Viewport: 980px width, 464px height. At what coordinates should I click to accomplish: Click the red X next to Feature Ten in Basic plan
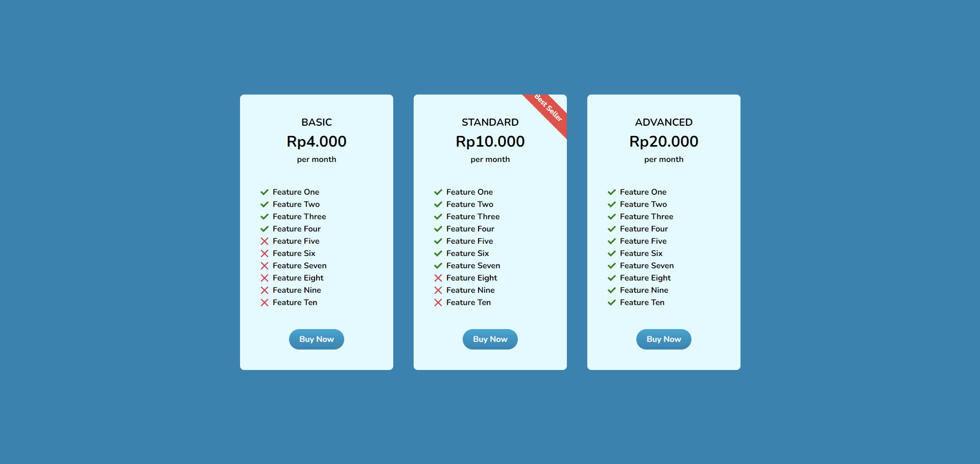[x=265, y=302]
